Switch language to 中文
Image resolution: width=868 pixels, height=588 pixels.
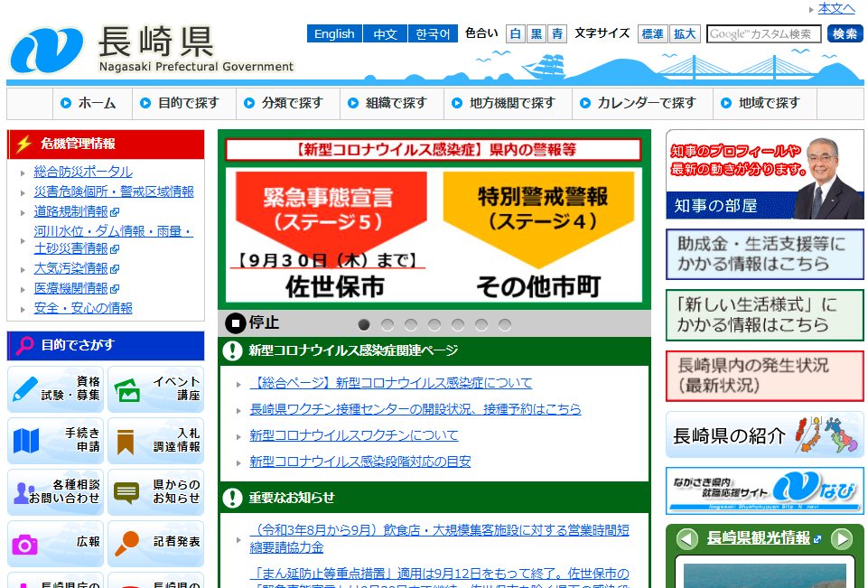pos(386,33)
